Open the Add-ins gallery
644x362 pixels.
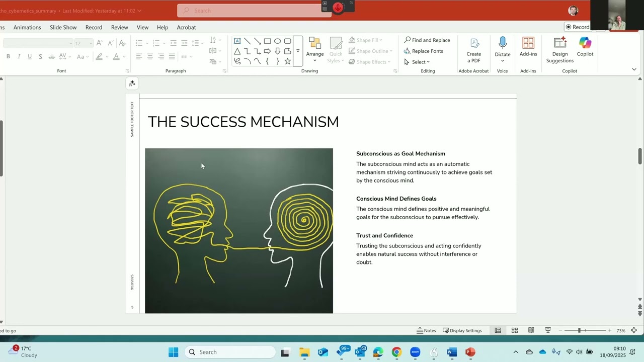pyautogui.click(x=528, y=47)
